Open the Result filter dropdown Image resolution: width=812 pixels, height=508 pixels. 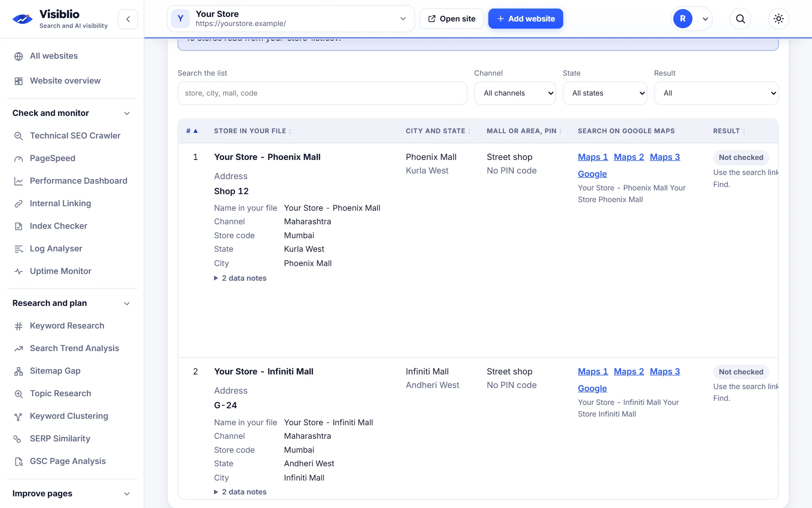click(x=716, y=93)
